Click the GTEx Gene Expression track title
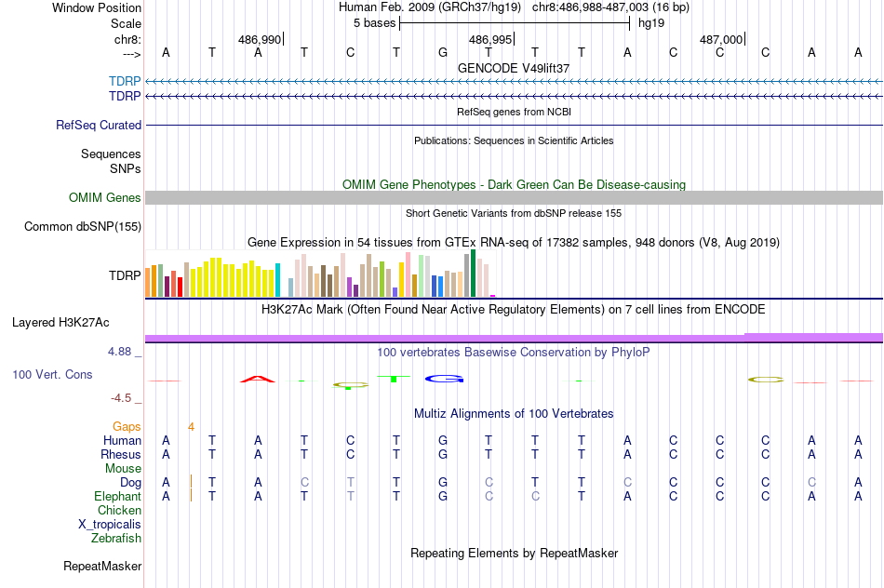The width and height of the screenshot is (884, 588). (x=514, y=243)
